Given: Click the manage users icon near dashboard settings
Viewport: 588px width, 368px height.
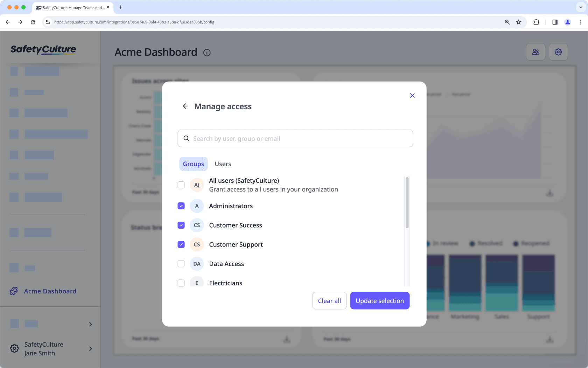Looking at the screenshot, I should (x=535, y=51).
